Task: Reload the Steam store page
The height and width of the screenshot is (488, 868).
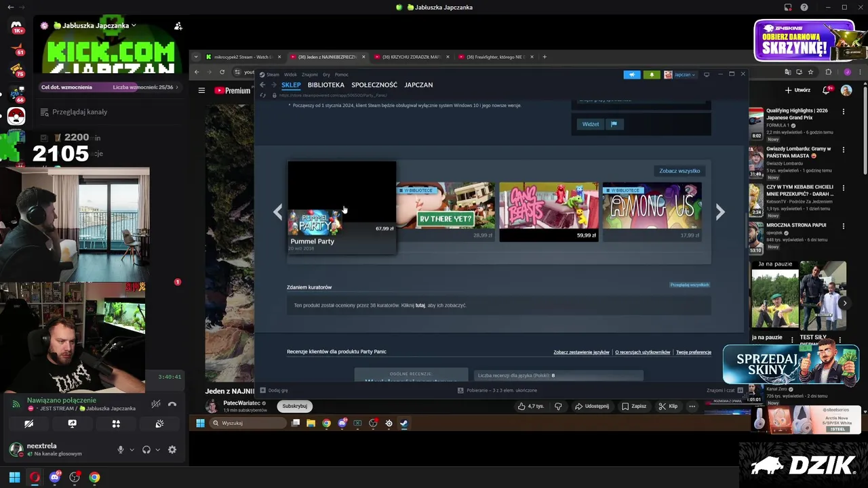Action: point(262,96)
